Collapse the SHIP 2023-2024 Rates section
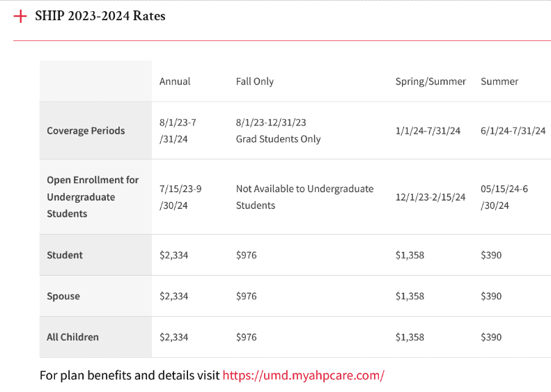 click(x=100, y=16)
